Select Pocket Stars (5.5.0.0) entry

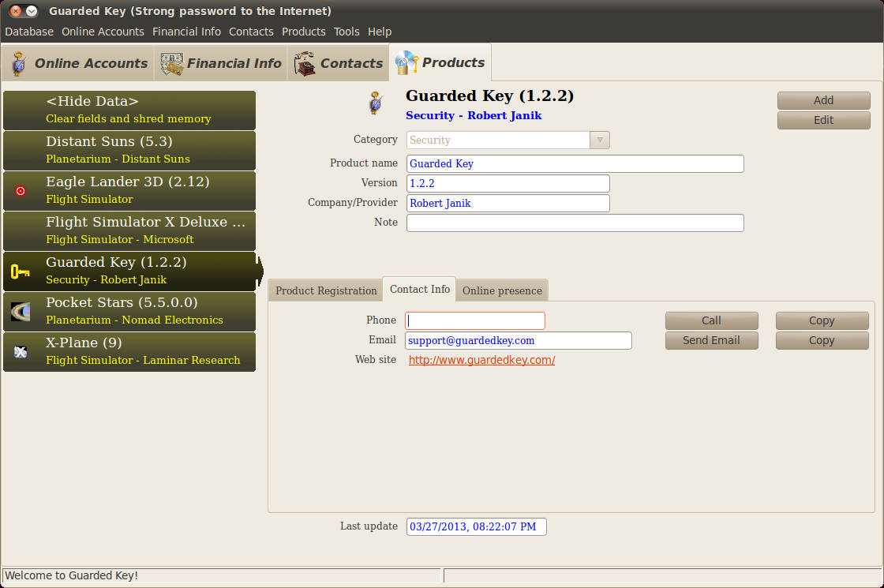click(129, 312)
